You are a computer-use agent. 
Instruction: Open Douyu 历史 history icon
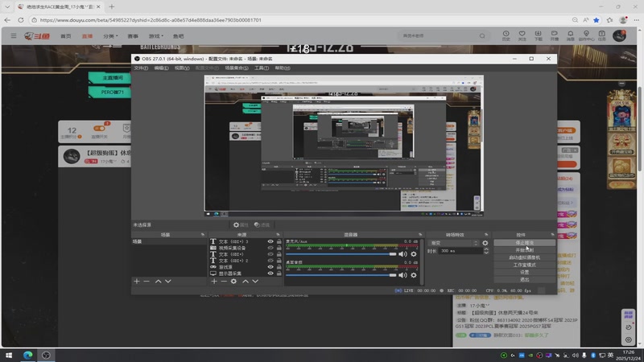(x=506, y=35)
